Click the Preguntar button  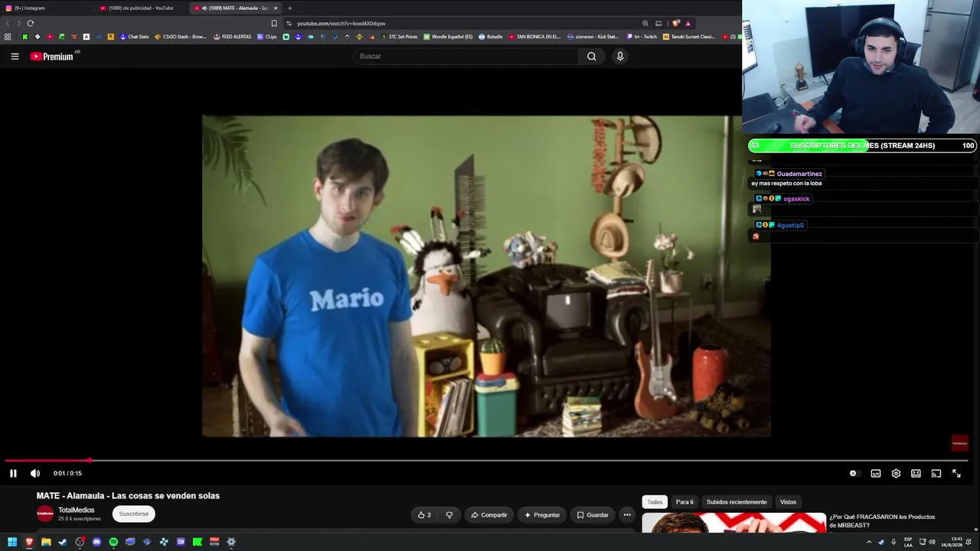click(x=542, y=515)
